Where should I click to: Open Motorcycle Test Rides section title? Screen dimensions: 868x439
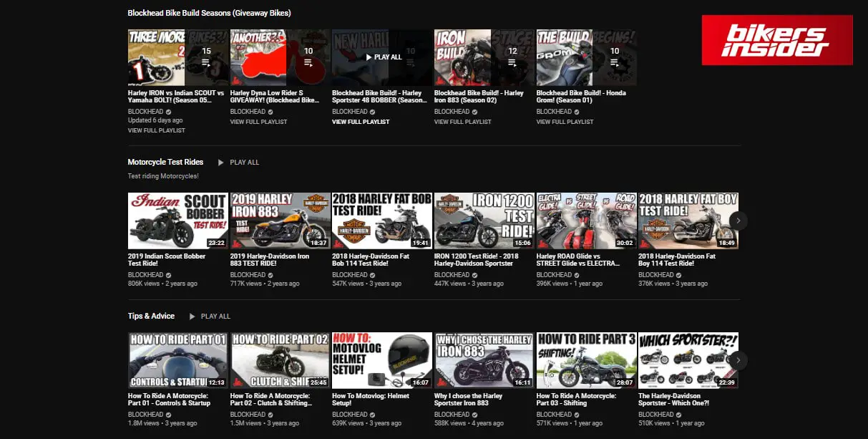[x=165, y=162]
